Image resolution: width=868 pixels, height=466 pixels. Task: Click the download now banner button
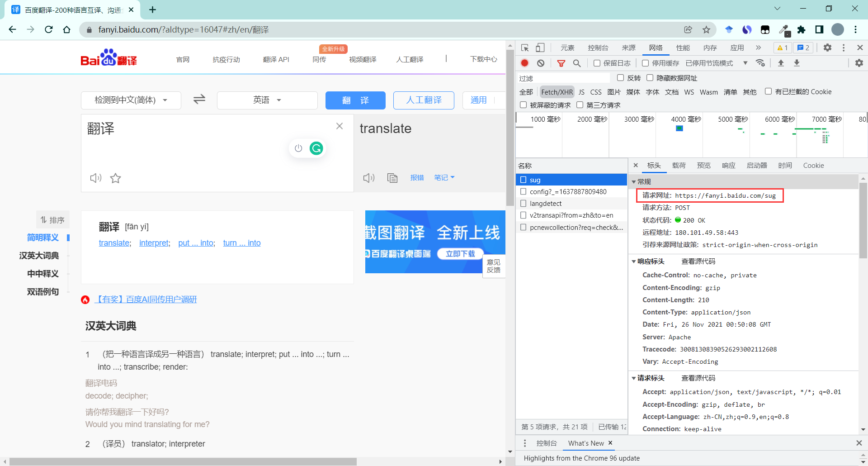pos(460,254)
